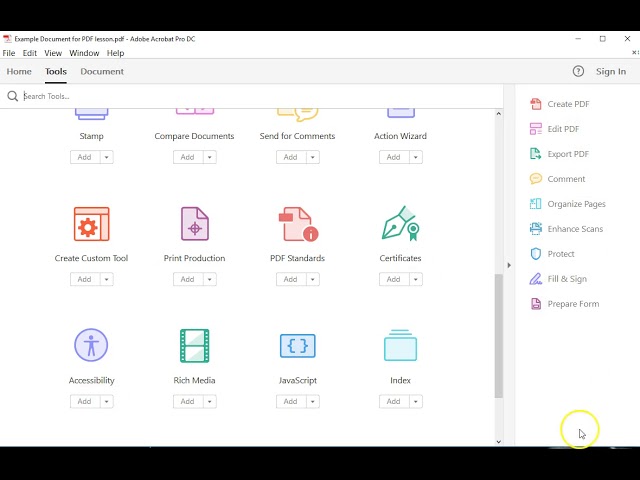Open the Window menu
Screen dimensions: 640x480
[x=84, y=53]
